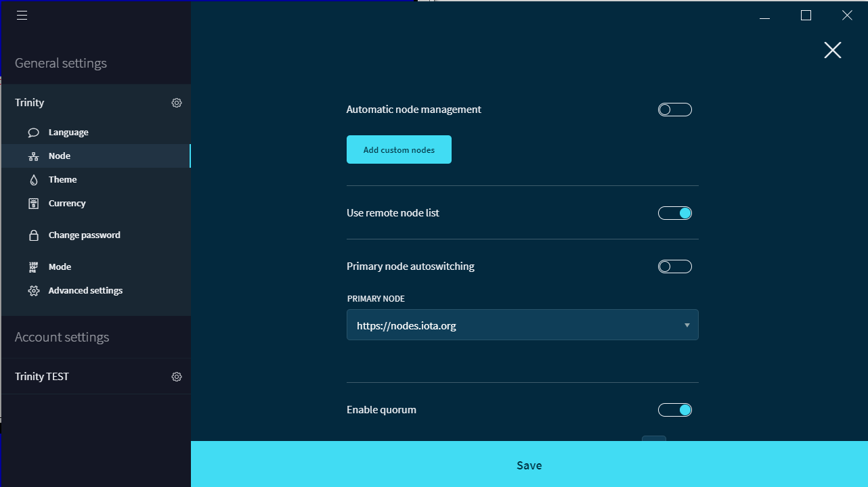This screenshot has width=868, height=487.
Task: Click the Theme droplet icon
Action: (32, 179)
